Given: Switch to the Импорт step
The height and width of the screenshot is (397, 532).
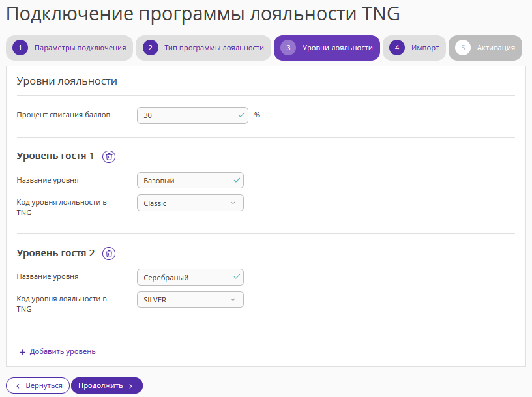Looking at the screenshot, I should pos(414,48).
